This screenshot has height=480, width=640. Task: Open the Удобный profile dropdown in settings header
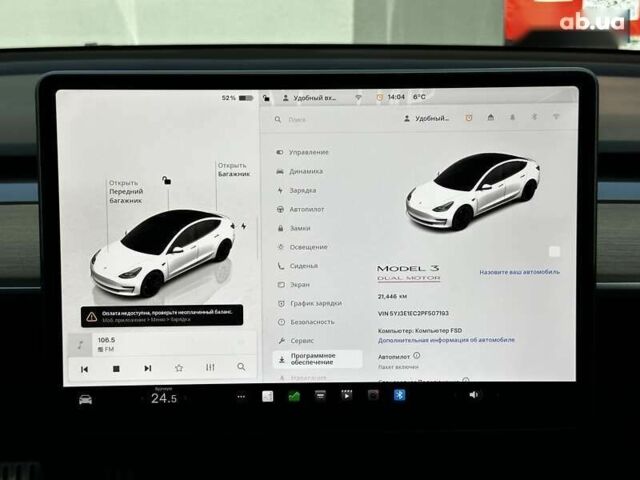[x=427, y=118]
